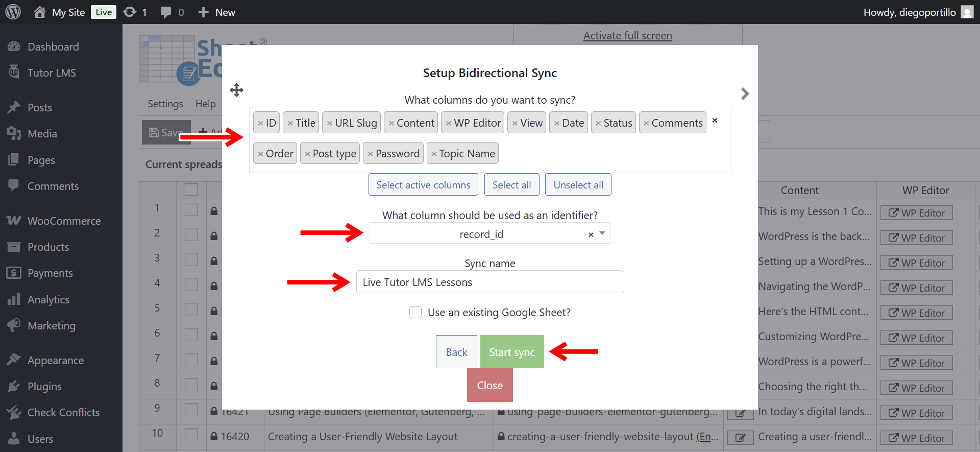Viewport: 980px width, 452px height.
Task: Open WP Editor for row 1
Action: click(916, 213)
